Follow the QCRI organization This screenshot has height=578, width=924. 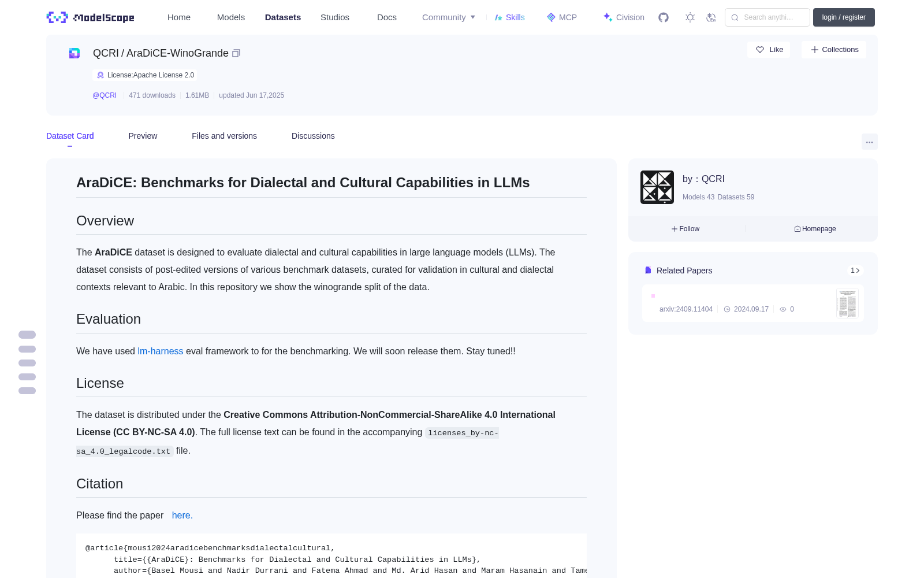click(x=685, y=229)
